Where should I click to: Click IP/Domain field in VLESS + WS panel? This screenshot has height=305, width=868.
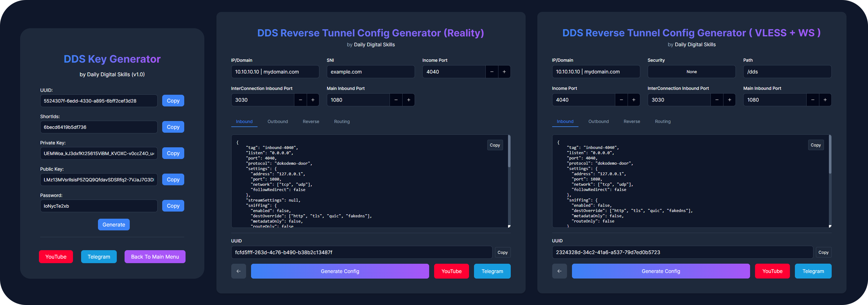pyautogui.click(x=596, y=72)
